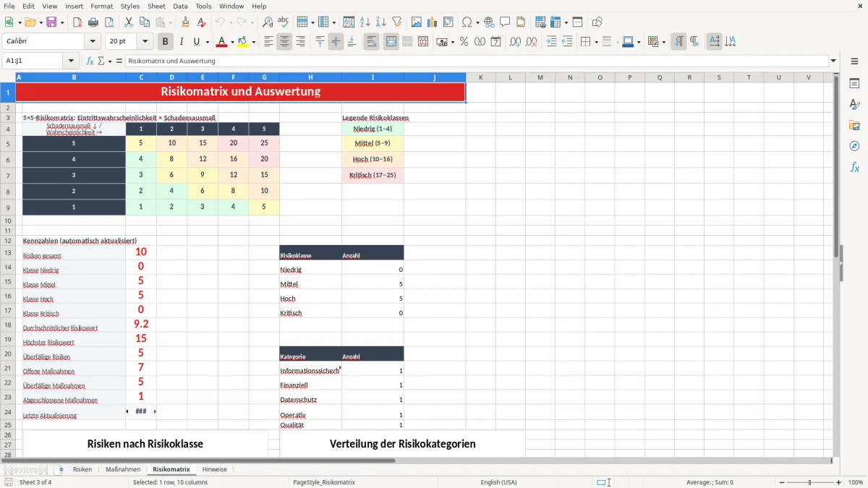Open the Sidebar Properties panel
This screenshot has width=868, height=488.
point(854,83)
